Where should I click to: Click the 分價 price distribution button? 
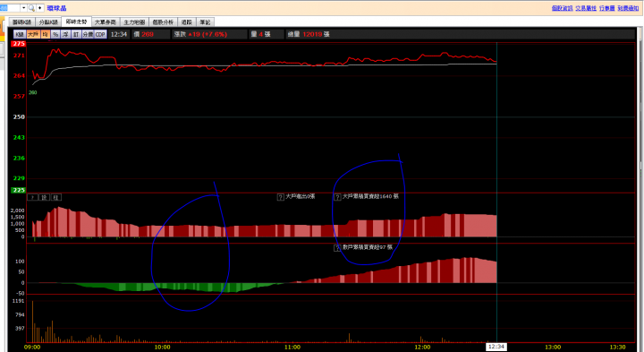[88, 35]
